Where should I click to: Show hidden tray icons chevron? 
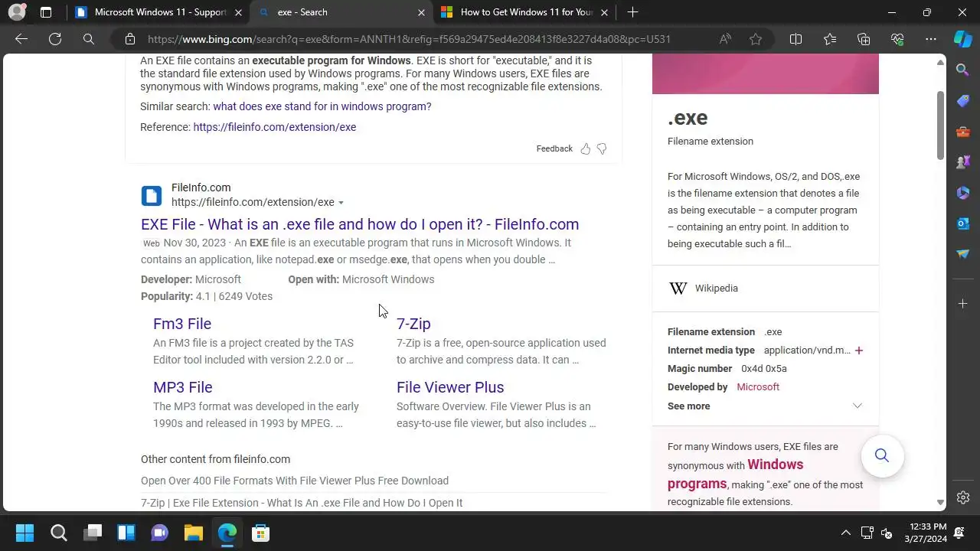(x=845, y=533)
